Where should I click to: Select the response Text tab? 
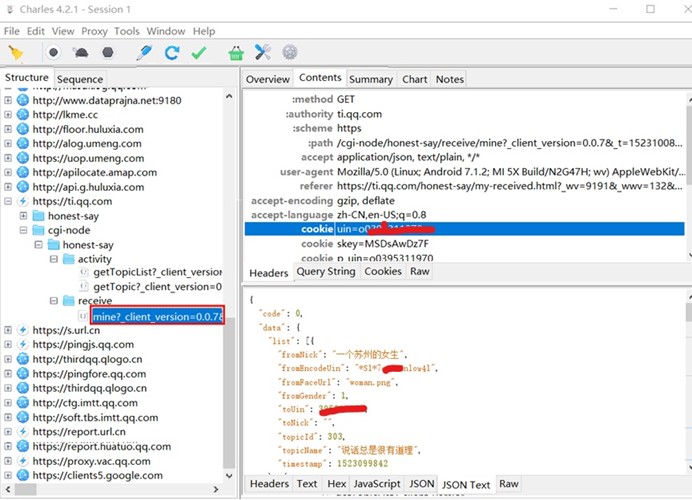tap(307, 484)
